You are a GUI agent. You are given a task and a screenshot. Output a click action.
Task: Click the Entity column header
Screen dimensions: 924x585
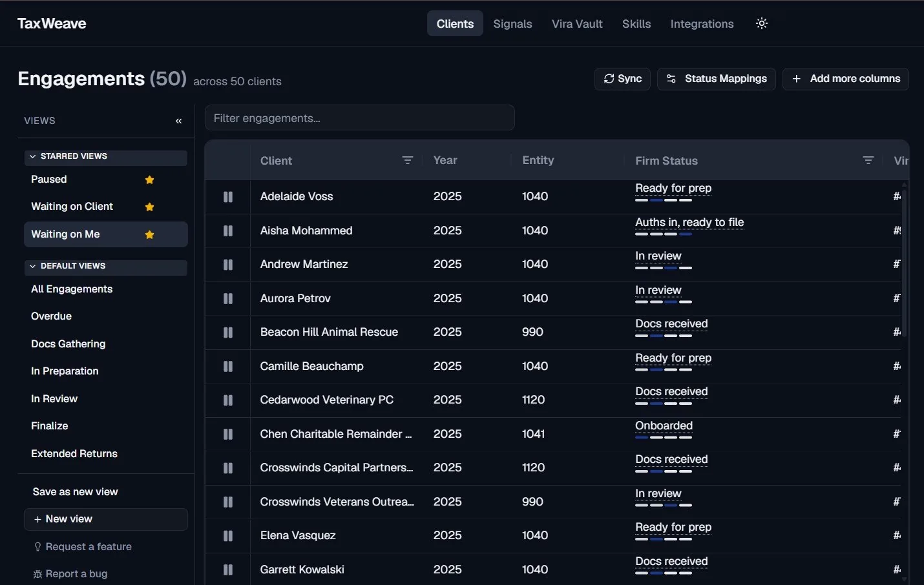538,160
